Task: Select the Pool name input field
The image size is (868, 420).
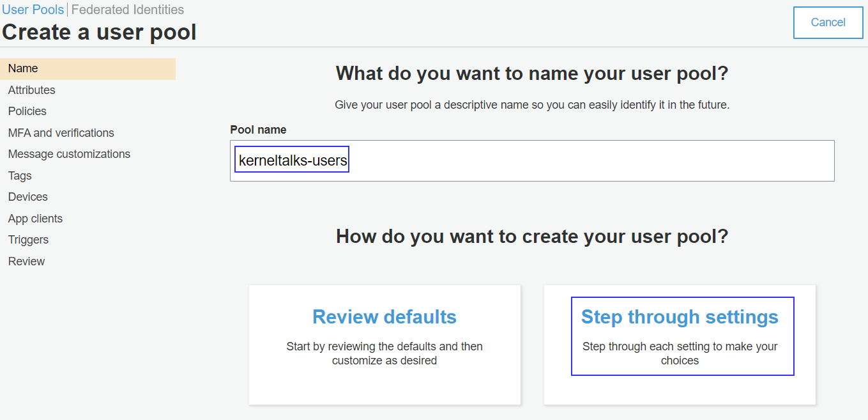Action: point(532,160)
